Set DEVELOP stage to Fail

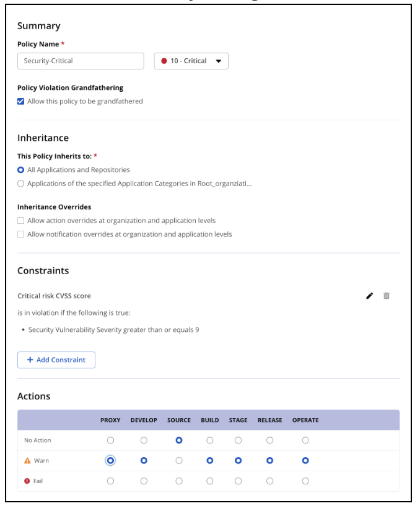pyautogui.click(x=144, y=481)
